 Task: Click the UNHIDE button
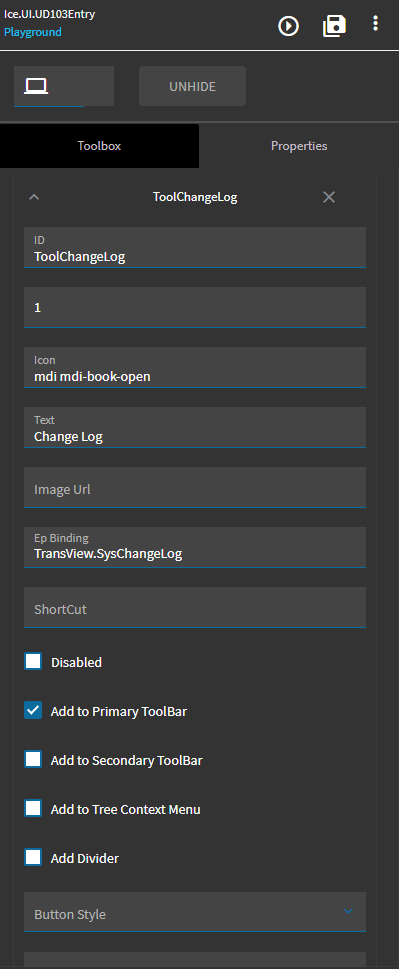193,87
